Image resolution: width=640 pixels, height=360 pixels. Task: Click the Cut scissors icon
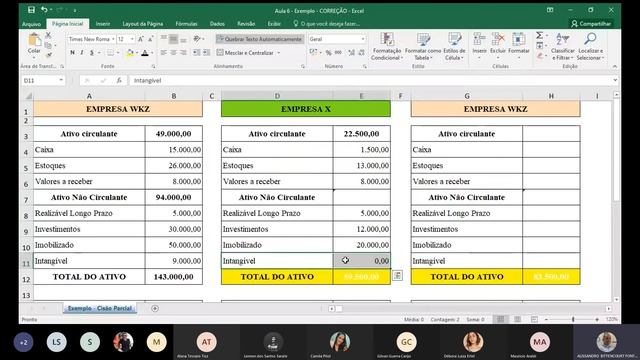coord(48,36)
